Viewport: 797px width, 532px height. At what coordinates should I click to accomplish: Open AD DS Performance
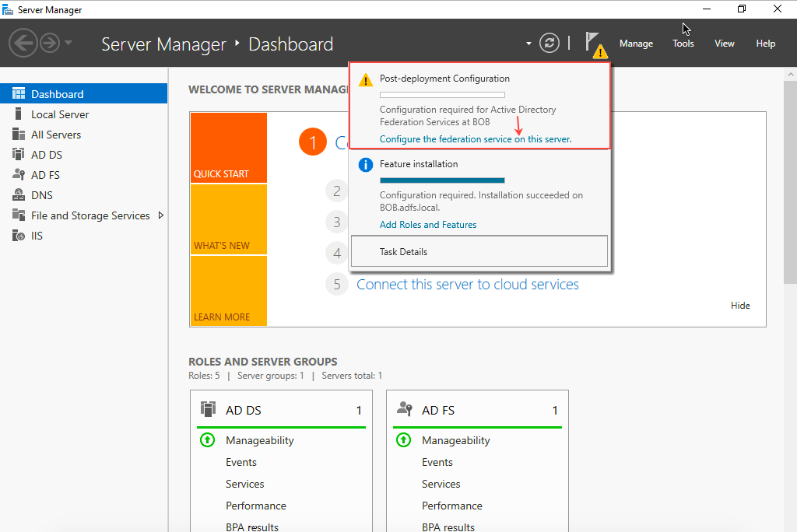tap(255, 506)
